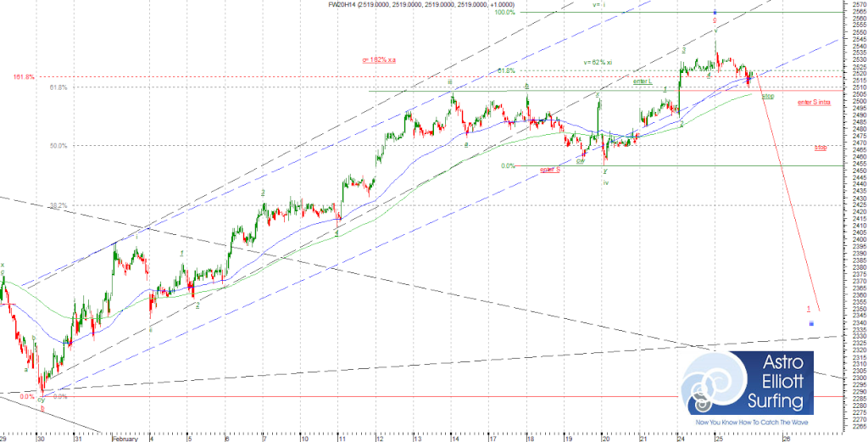Select price "2285" on price axis

coord(858,398)
